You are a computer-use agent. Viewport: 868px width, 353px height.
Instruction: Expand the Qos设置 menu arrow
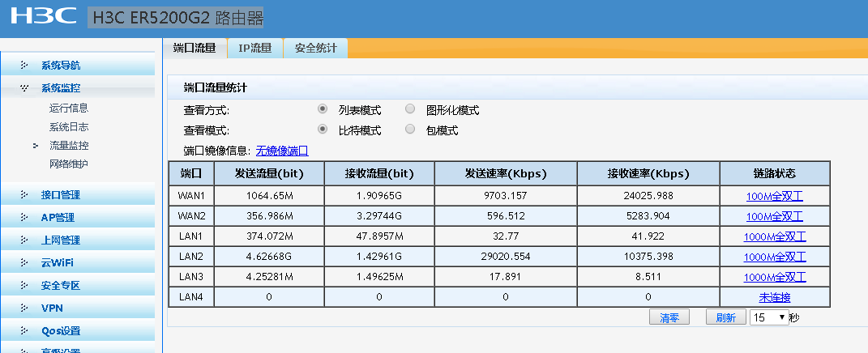pos(24,331)
